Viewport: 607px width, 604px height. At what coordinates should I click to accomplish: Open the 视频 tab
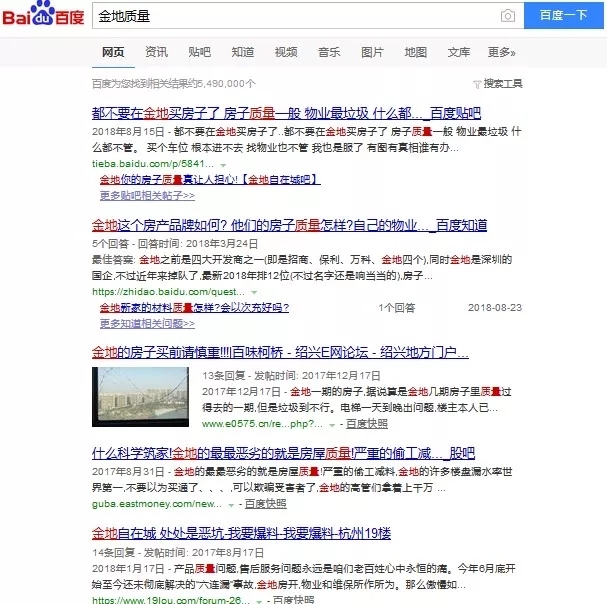[286, 52]
